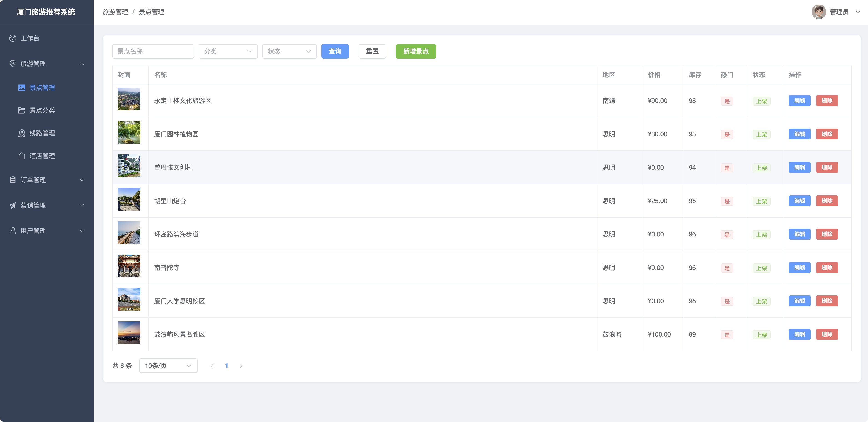This screenshot has width=868, height=422.
Task: Expand the 订单管理 menu chevron
Action: pyautogui.click(x=82, y=180)
